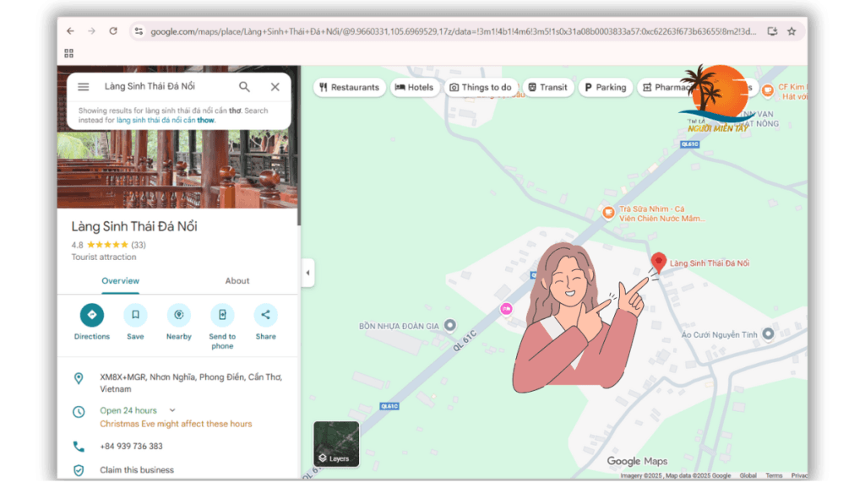Switch to the Overview tab
Screen dimensions: 865x504
120,280
